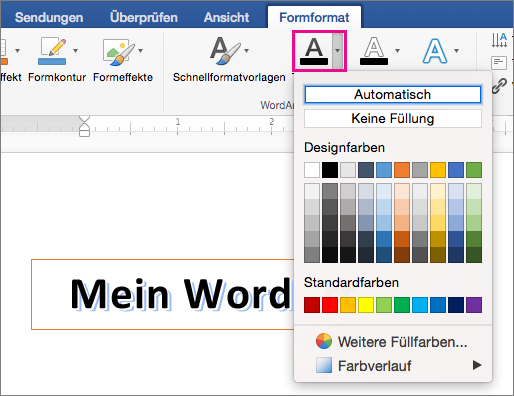Open the text effects dropdown arrow

tap(456, 51)
